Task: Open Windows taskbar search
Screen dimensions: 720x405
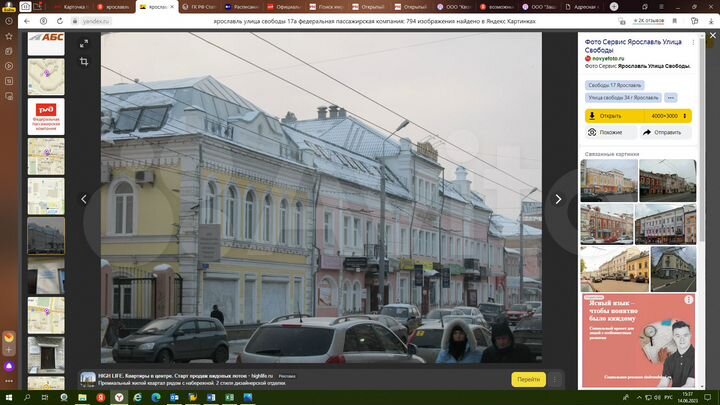Action: [x=27, y=397]
